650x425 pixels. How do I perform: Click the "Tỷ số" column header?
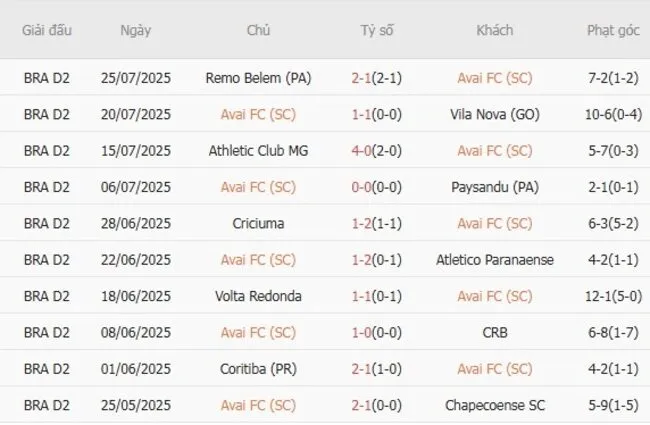[x=377, y=30]
